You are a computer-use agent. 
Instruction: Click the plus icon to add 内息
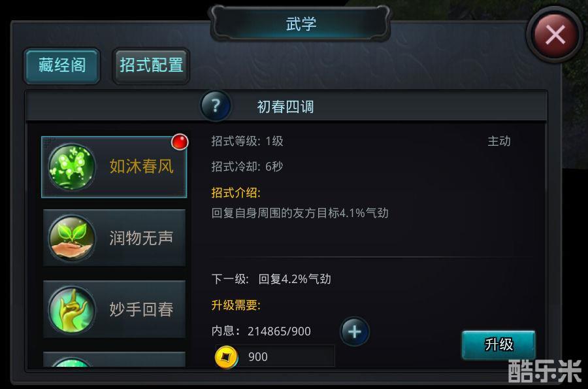[354, 331]
